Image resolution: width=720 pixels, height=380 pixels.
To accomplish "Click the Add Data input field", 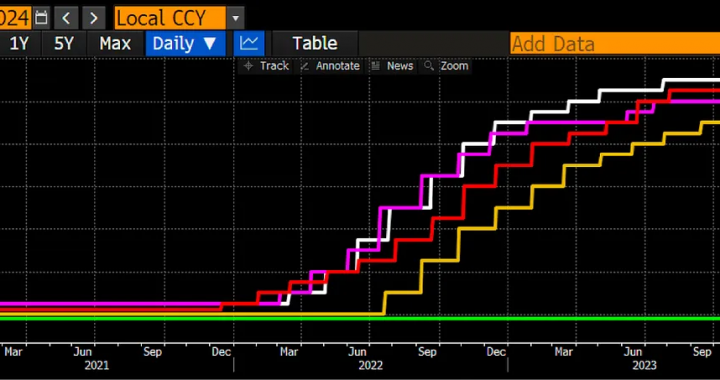I will point(615,44).
